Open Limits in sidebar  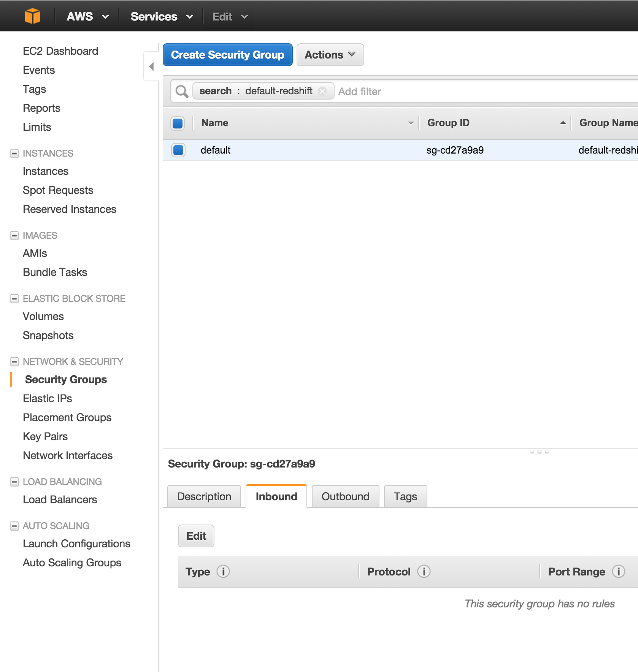37,127
